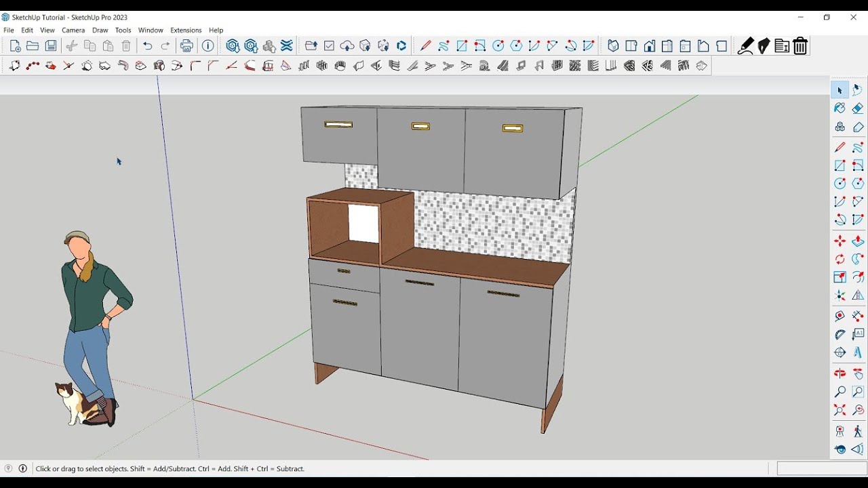The image size is (868, 488).
Task: Click the Zoom Extents icon
Action: [x=840, y=410]
